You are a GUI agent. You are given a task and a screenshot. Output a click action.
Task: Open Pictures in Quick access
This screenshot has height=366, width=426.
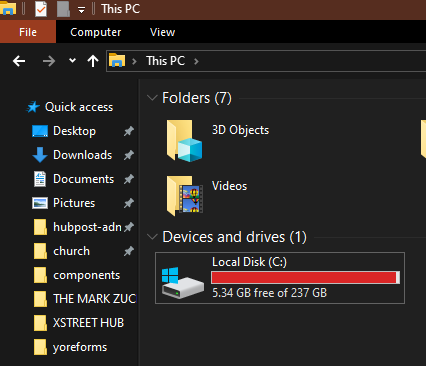(x=74, y=203)
